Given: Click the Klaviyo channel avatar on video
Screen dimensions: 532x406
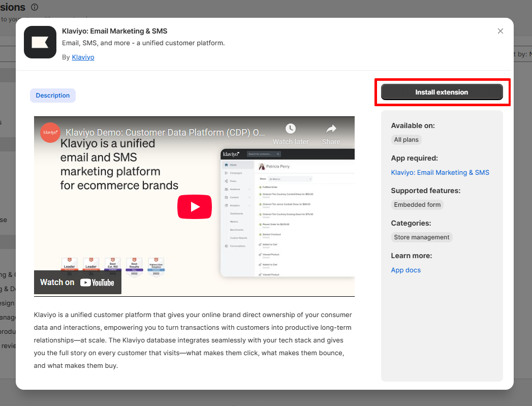Looking at the screenshot, I should coord(50,132).
